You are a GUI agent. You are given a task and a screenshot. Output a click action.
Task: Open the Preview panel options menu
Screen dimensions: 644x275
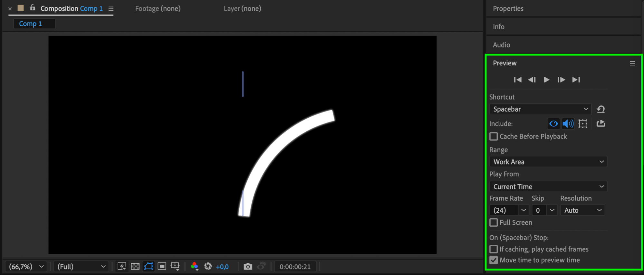pos(632,63)
